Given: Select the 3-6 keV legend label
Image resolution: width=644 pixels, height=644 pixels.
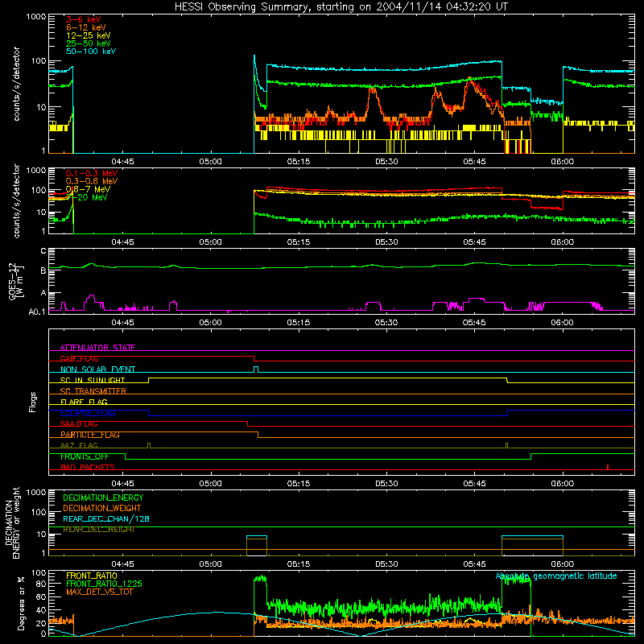Looking at the screenshot, I should [84, 19].
